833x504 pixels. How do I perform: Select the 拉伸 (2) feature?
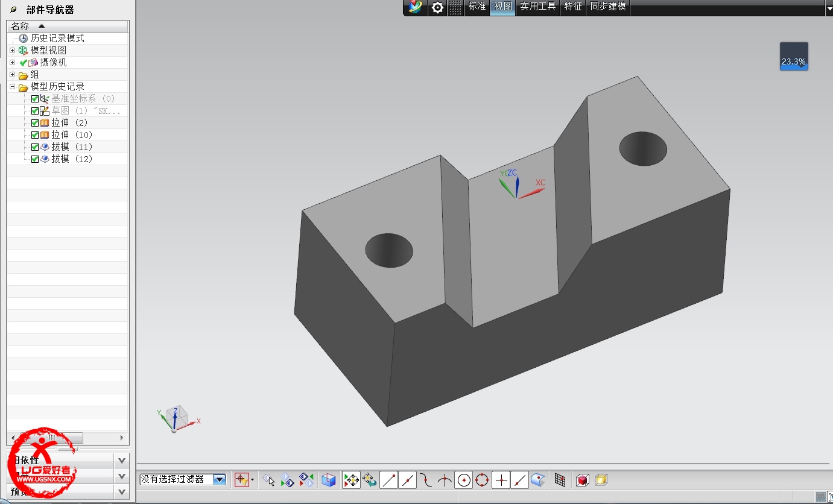pos(69,122)
